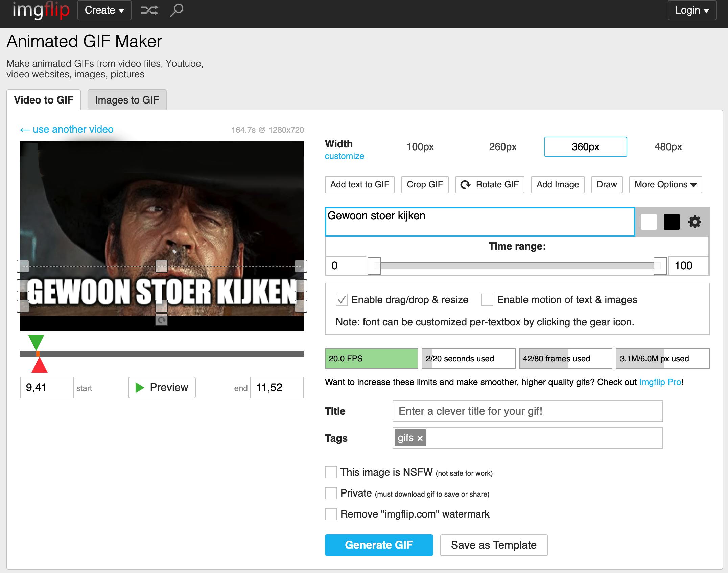Open text settings via the gear icon
Viewport: 728px width, 573px height.
pos(695,222)
